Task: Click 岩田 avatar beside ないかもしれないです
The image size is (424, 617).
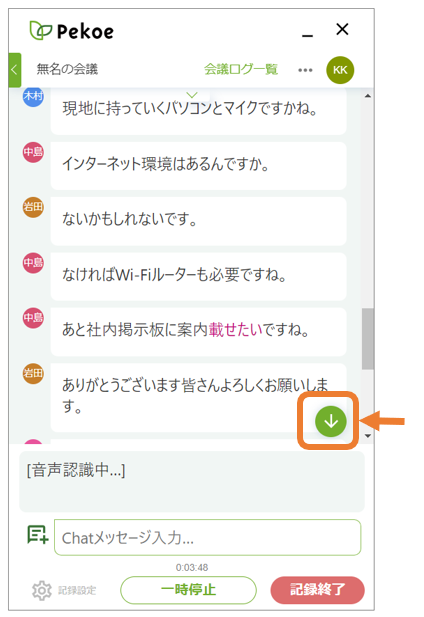Action: pyautogui.click(x=33, y=207)
